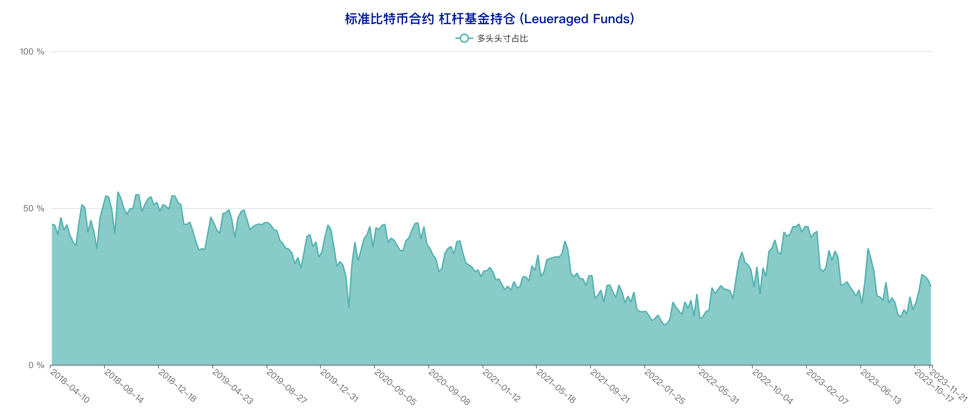Click the 2021-05-18 axis date label
This screenshot has height=414, width=980.
click(x=556, y=386)
